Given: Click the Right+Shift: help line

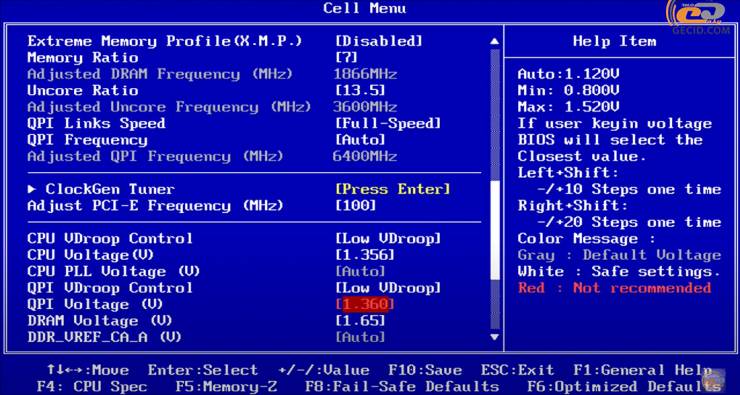Looking at the screenshot, I should (572, 206).
